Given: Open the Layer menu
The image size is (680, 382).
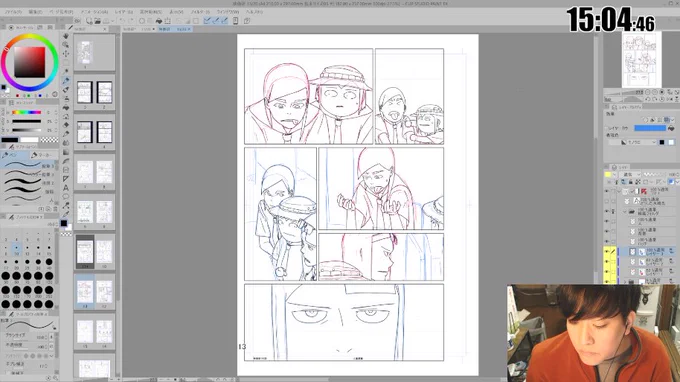Looking at the screenshot, I should (124, 12).
